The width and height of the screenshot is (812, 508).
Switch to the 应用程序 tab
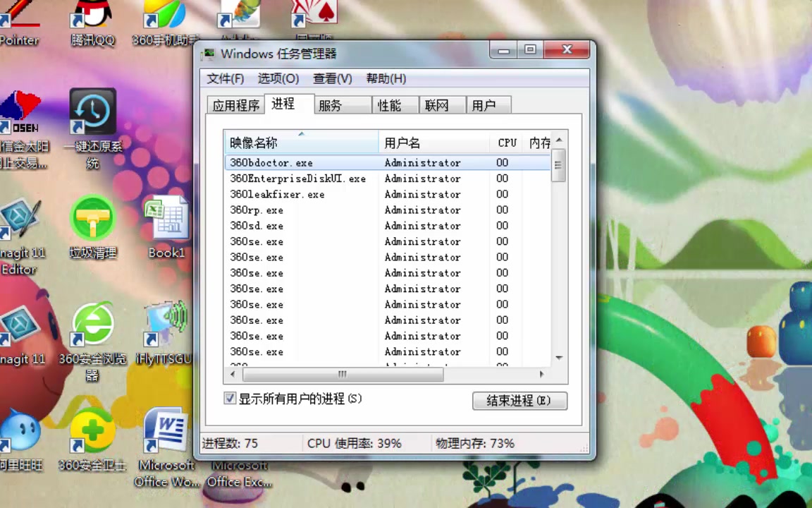coord(235,105)
